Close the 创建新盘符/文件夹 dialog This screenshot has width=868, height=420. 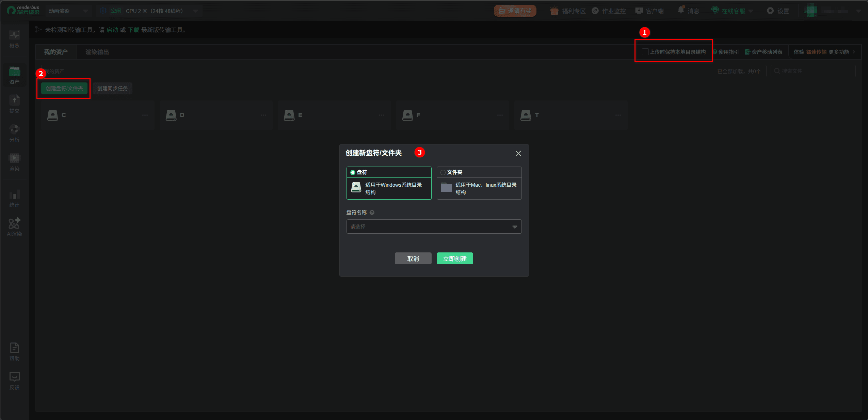tap(518, 154)
